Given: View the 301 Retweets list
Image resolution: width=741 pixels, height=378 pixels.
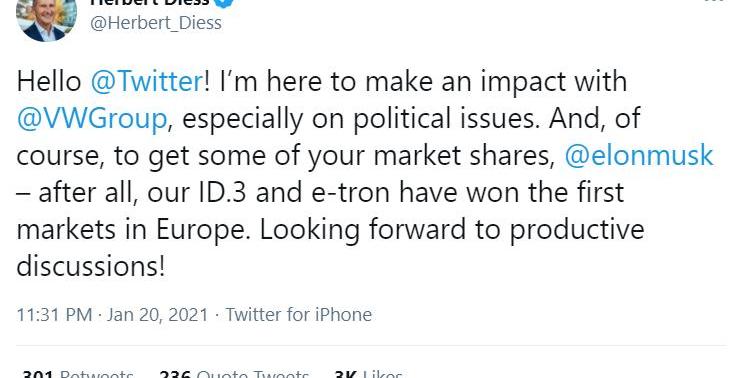Looking at the screenshot, I should click(x=78, y=374).
